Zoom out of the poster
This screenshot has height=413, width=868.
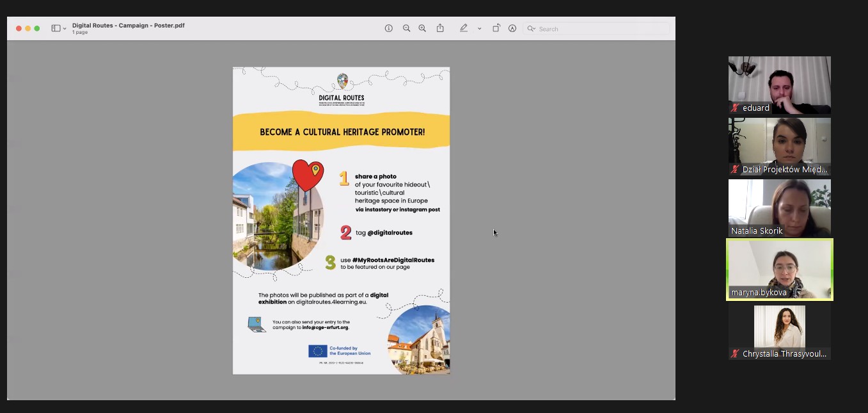point(406,28)
